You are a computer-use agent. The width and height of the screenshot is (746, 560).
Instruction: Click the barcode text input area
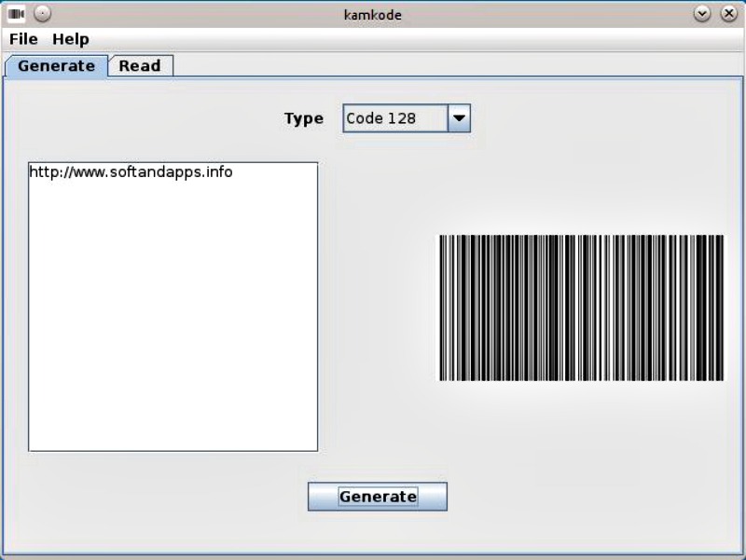(173, 307)
